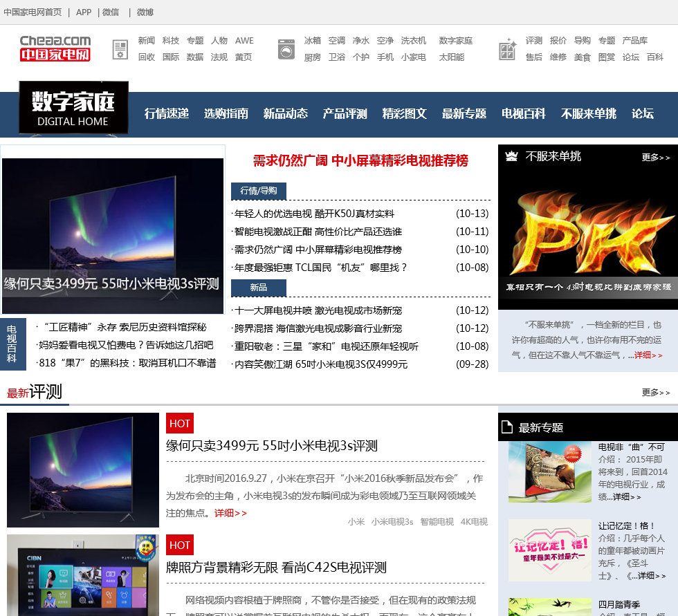Open the 微博 link in the top bar
Viewport: 678px width, 616px height.
click(x=145, y=12)
